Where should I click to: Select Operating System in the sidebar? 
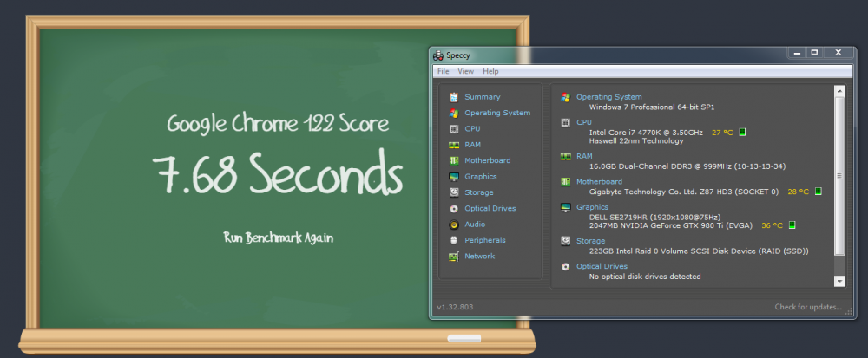[x=497, y=113]
